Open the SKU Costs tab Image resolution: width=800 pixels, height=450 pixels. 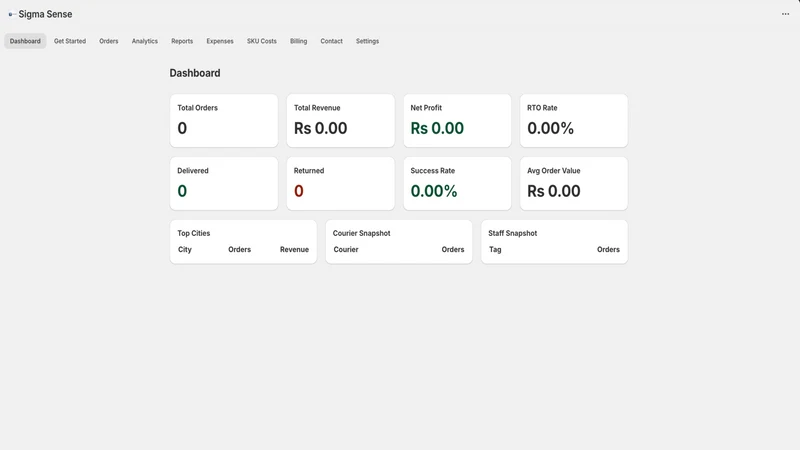pos(262,41)
